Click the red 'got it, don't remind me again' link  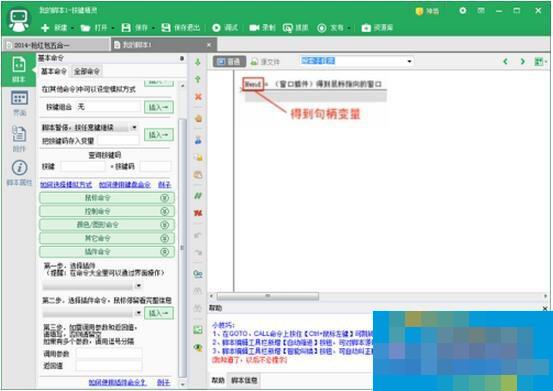249,360
